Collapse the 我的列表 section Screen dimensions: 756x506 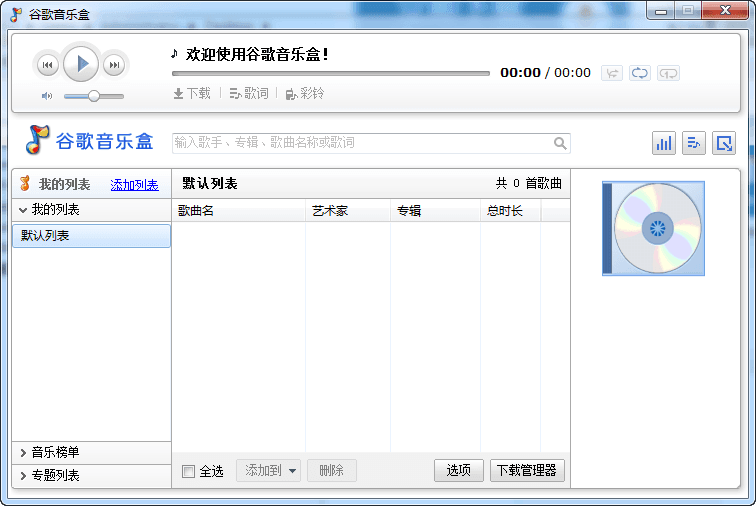point(24,210)
